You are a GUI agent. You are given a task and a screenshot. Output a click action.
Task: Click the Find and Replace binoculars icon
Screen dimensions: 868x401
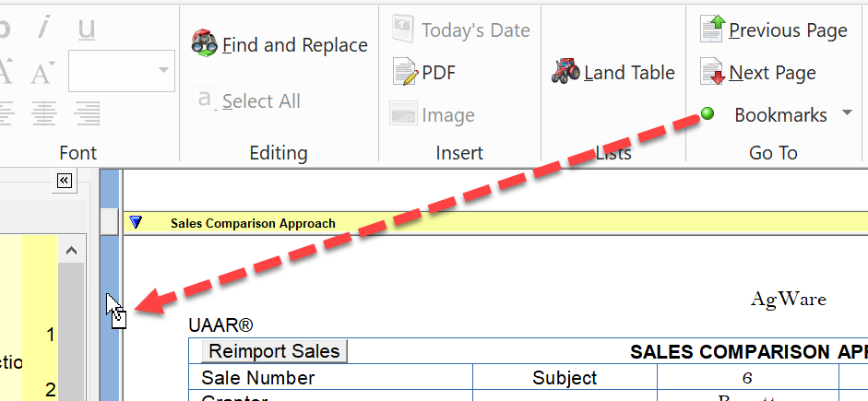(204, 44)
